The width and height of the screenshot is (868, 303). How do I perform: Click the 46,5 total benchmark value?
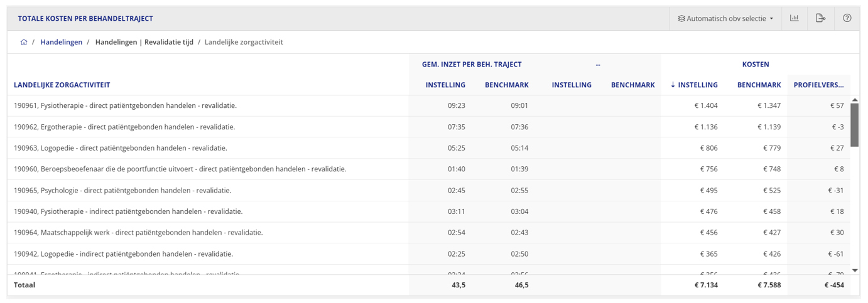tap(521, 285)
